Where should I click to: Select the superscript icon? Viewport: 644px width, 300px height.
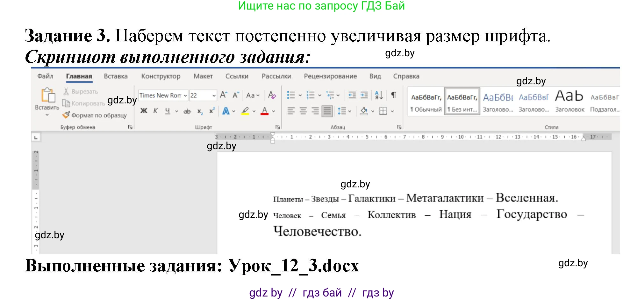point(212,110)
